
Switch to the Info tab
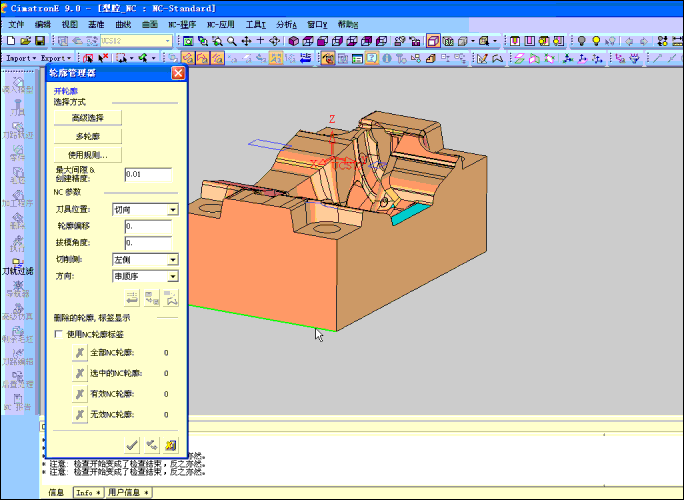point(88,493)
